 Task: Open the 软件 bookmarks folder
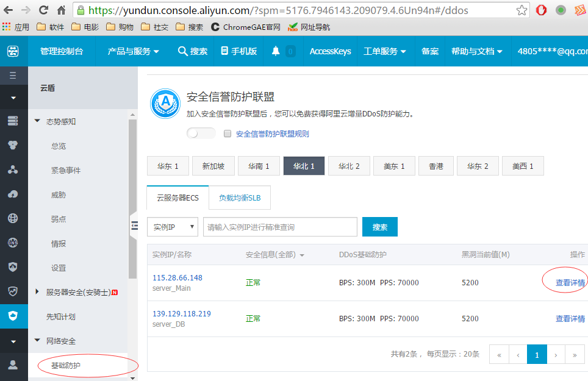point(51,27)
